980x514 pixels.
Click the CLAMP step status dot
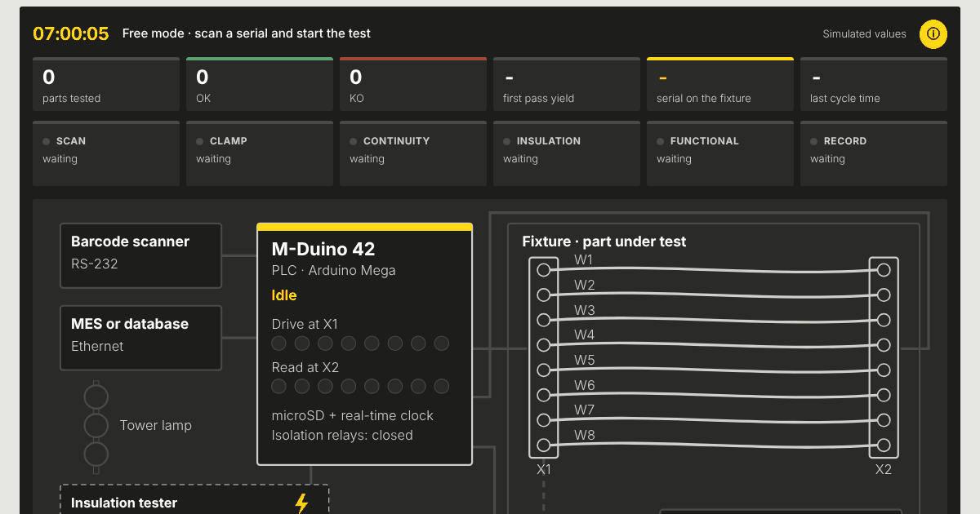(x=200, y=141)
